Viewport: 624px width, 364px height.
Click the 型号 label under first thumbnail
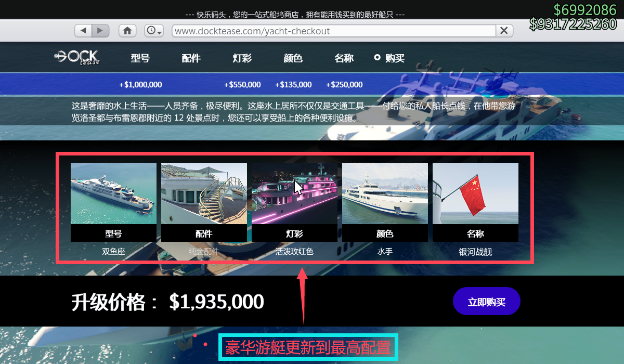tap(113, 233)
